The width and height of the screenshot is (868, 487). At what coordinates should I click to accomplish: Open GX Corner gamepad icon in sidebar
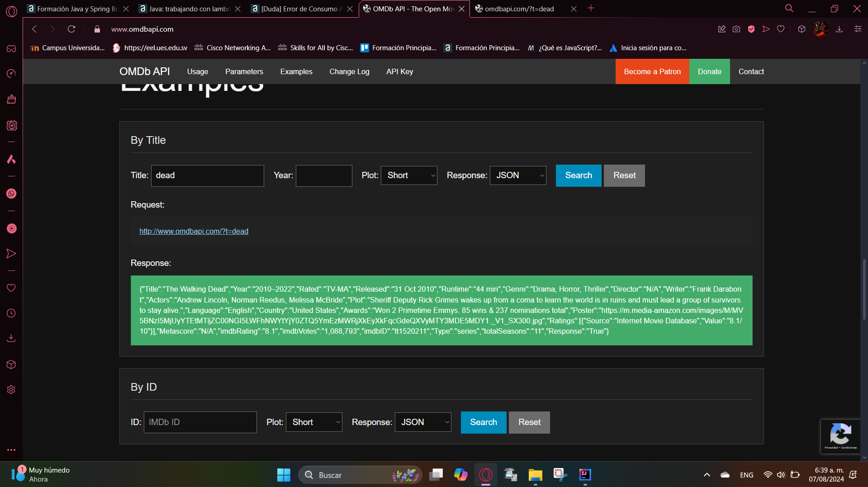[x=11, y=48]
